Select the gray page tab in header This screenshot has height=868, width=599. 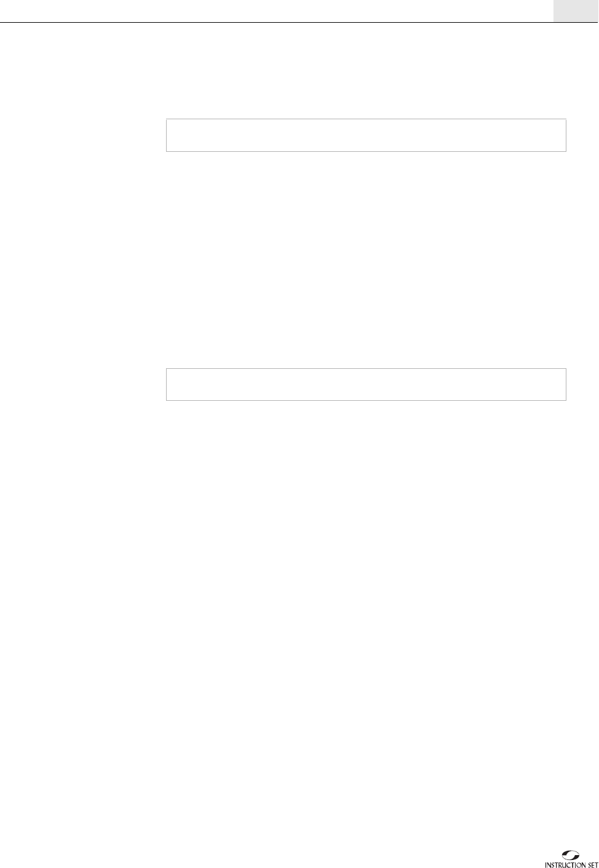[x=576, y=11]
